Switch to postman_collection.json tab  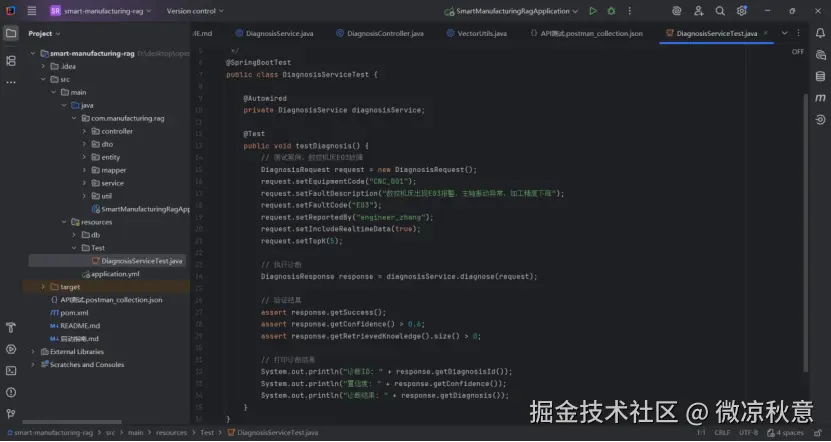587,33
